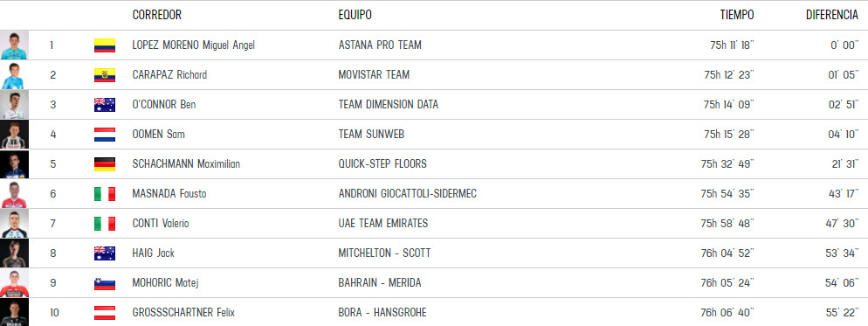Viewport: 868px width, 326px height.
Task: Open the ASTANA PRO TEAM link
Action: [x=380, y=45]
